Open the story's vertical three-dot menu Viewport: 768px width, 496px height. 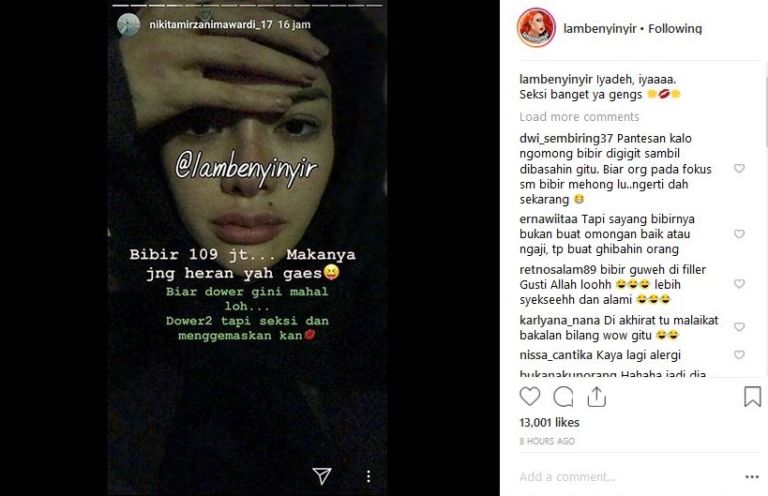tap(368, 476)
